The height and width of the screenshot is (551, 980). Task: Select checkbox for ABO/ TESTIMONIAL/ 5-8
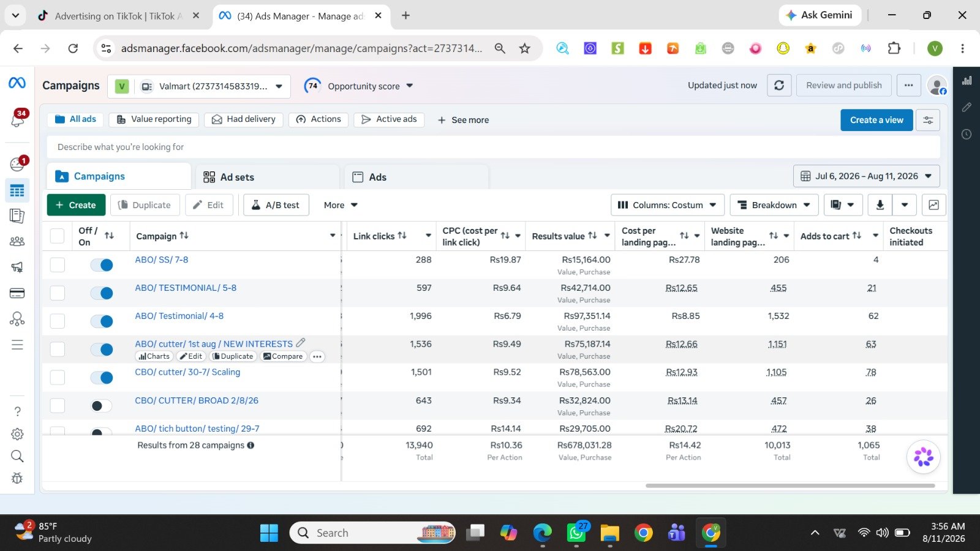pos(57,293)
